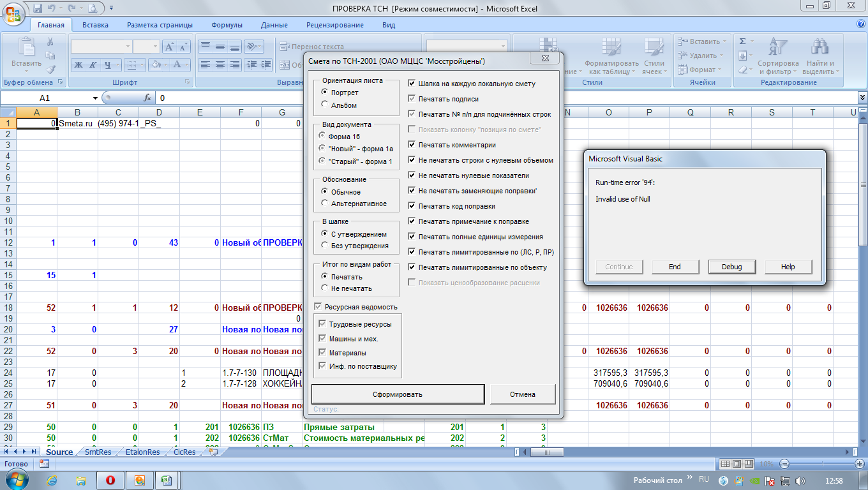The image size is (868, 490).
Task: Switch to the Данные ribbon tab
Action: click(x=274, y=25)
